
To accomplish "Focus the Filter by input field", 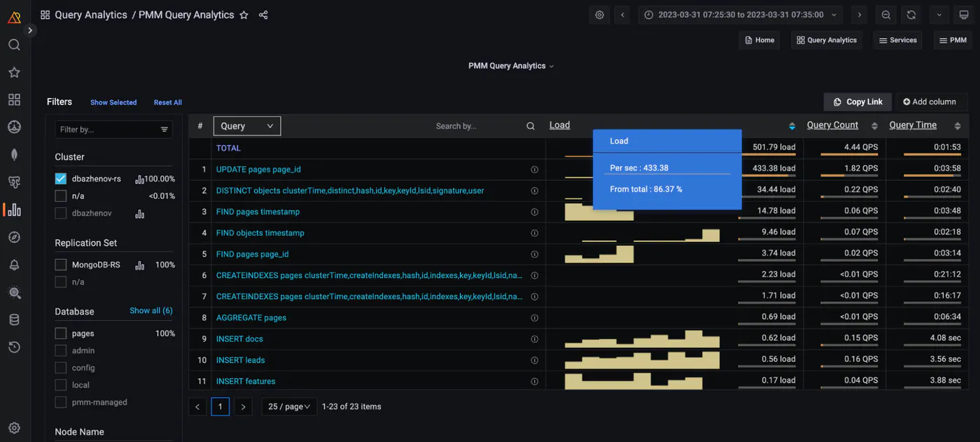I will (106, 130).
